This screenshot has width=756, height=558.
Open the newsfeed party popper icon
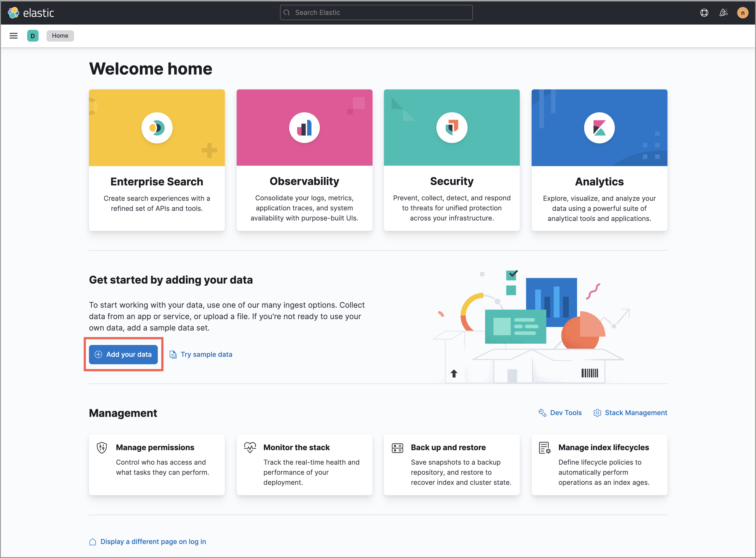point(723,13)
